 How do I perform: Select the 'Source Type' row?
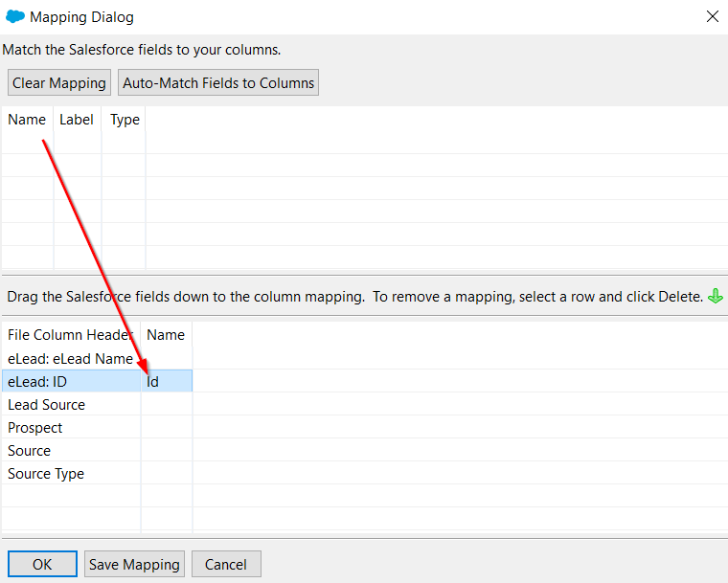(x=97, y=474)
